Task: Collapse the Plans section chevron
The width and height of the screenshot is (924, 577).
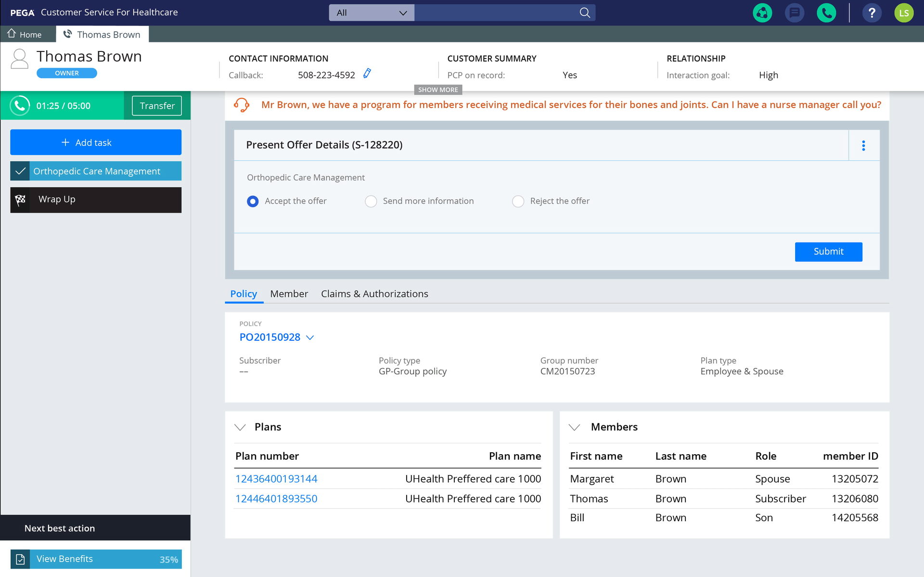Action: (x=240, y=426)
